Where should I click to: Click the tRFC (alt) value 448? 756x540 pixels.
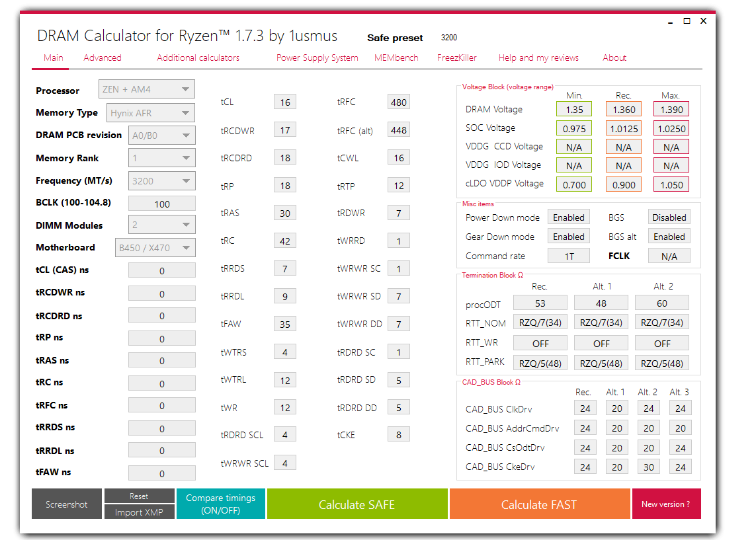pyautogui.click(x=399, y=130)
